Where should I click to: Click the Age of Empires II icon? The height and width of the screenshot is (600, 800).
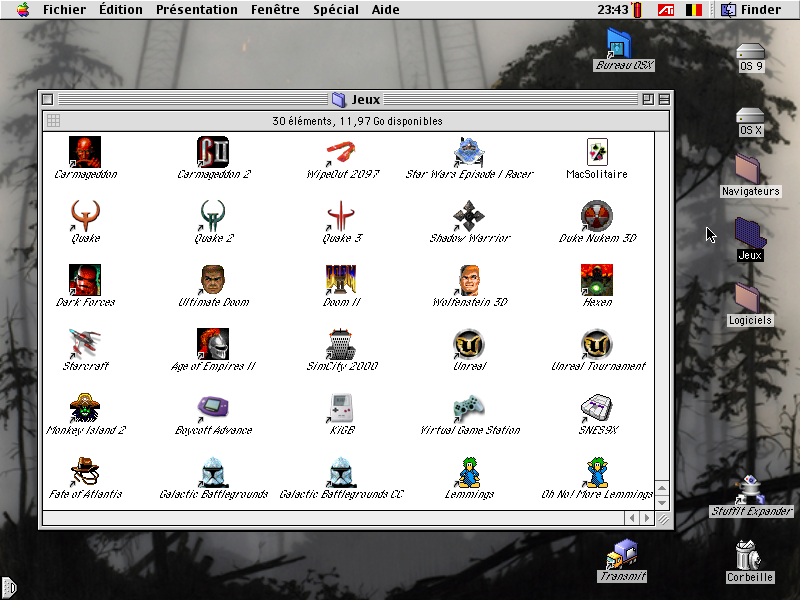pyautogui.click(x=213, y=343)
